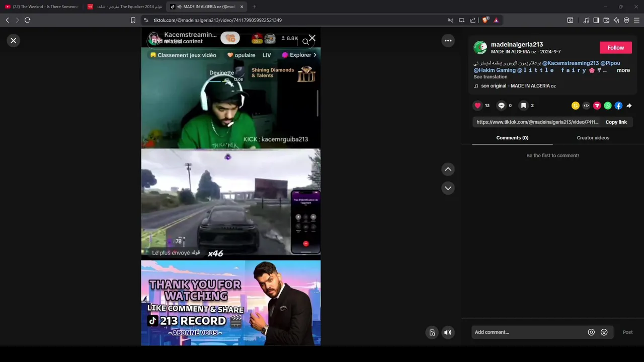Open Brave Rewards triangle icon
Screen dimensions: 644x362
496,20
